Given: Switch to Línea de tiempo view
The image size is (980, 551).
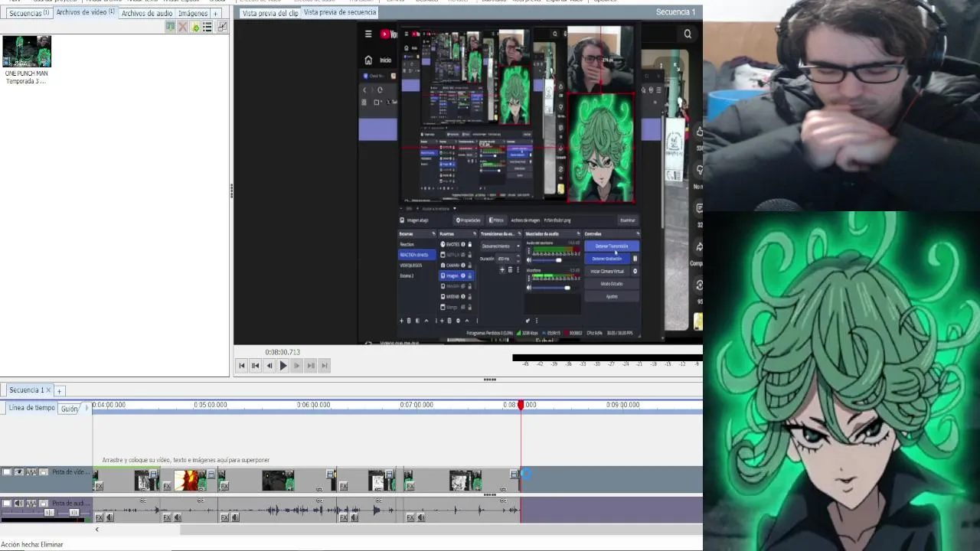Looking at the screenshot, I should point(31,408).
